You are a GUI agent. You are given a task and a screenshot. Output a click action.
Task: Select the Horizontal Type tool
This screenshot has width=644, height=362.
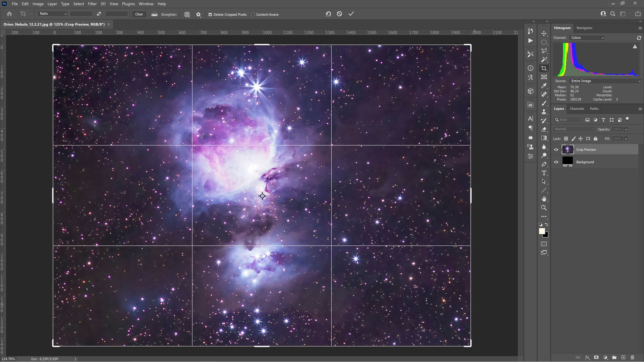coord(544,173)
